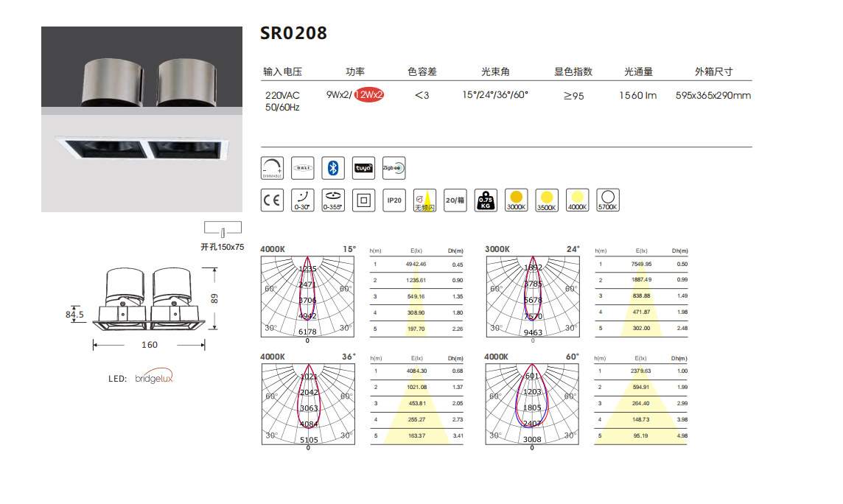Click the 2379.63 lux value in 60° table
843x504 pixels.
click(640, 371)
